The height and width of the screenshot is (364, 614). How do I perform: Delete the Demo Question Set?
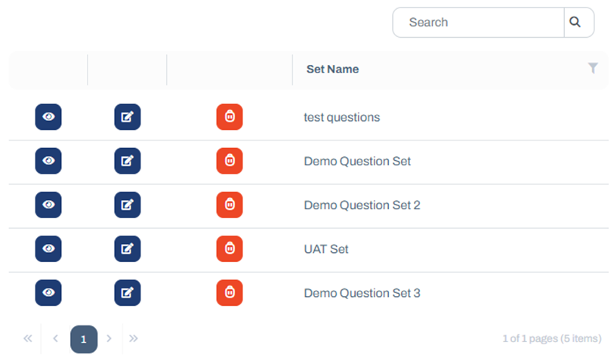point(230,161)
